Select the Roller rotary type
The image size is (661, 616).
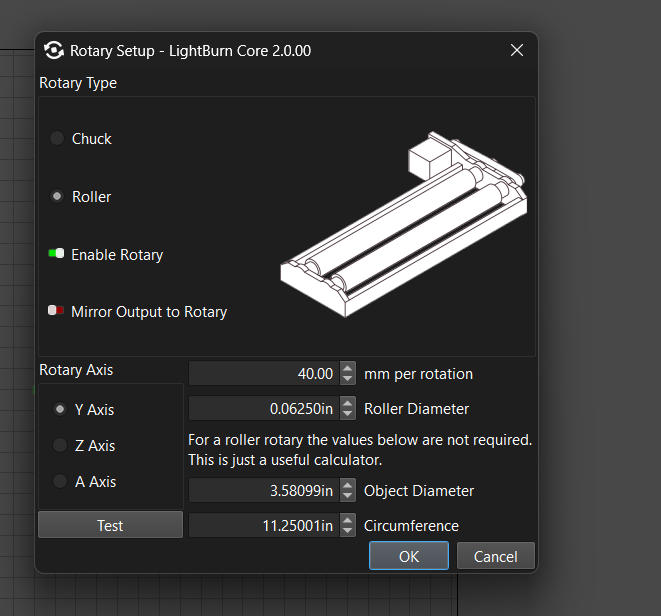(x=58, y=197)
